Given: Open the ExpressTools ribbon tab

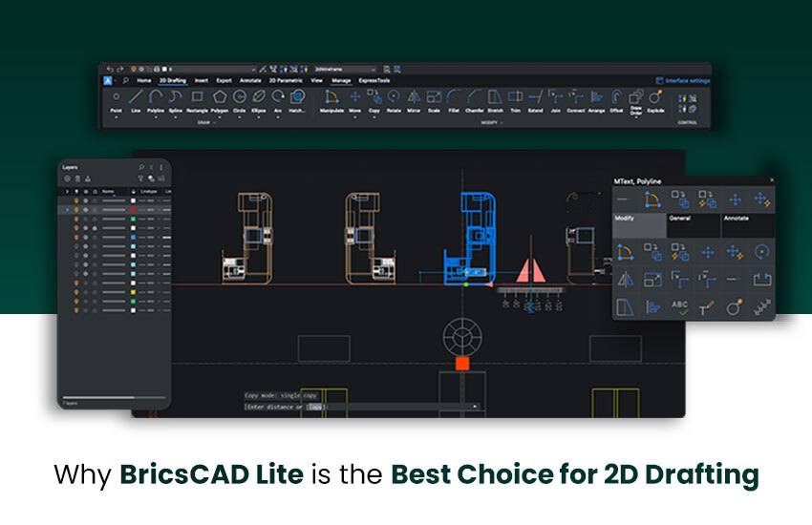Looking at the screenshot, I should (374, 81).
